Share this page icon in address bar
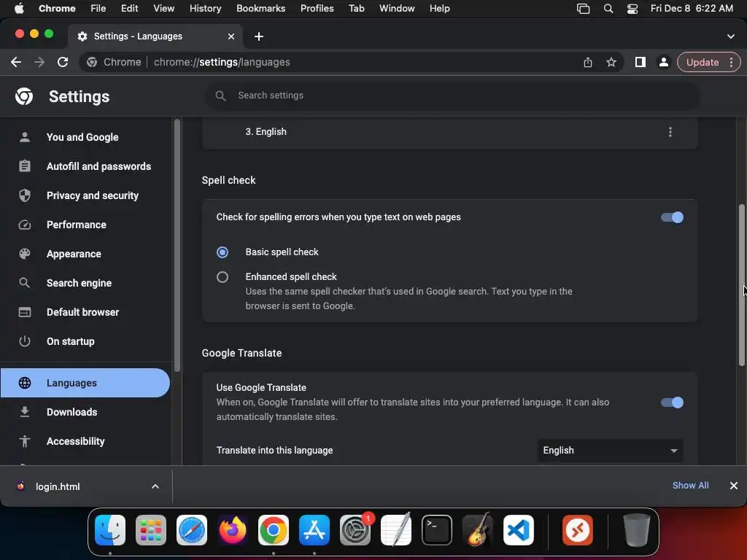Viewport: 747px width, 560px height. point(588,62)
